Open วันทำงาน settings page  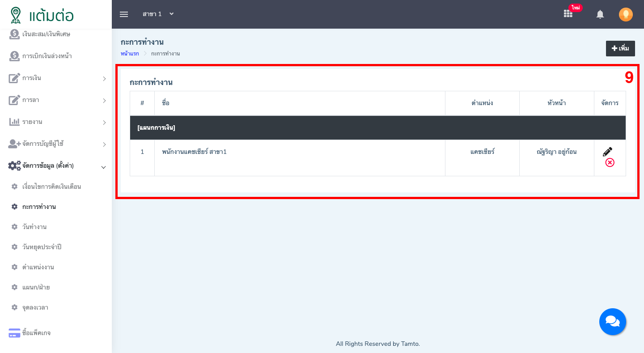(34, 227)
